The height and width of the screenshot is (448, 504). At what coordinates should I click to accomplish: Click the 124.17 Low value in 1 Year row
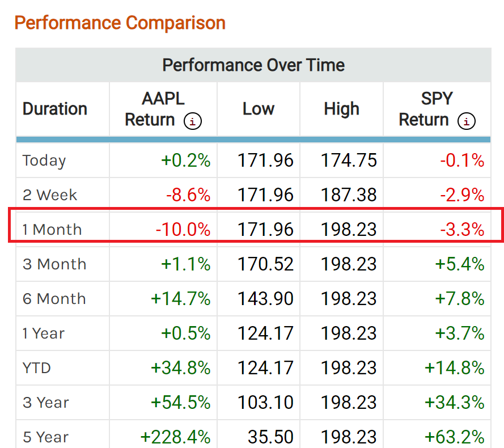pyautogui.click(x=265, y=333)
